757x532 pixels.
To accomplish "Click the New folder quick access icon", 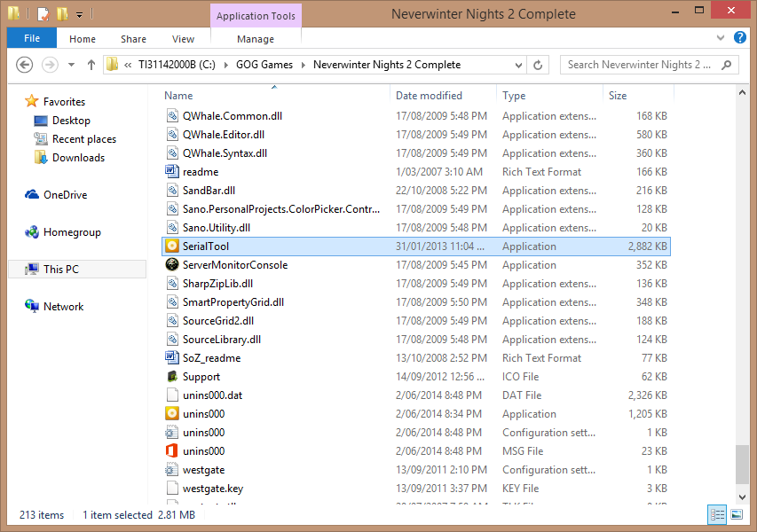I will [62, 14].
